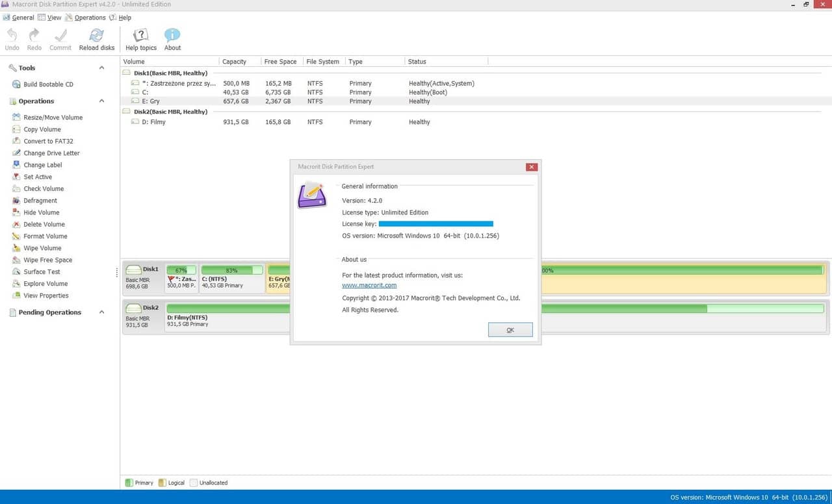Open the View menu
Screen dimensions: 832x504
click(49, 18)
